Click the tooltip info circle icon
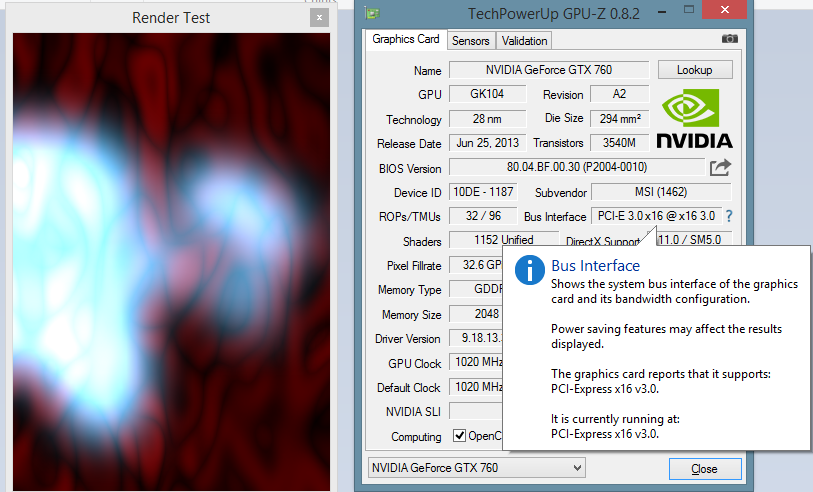 [529, 270]
